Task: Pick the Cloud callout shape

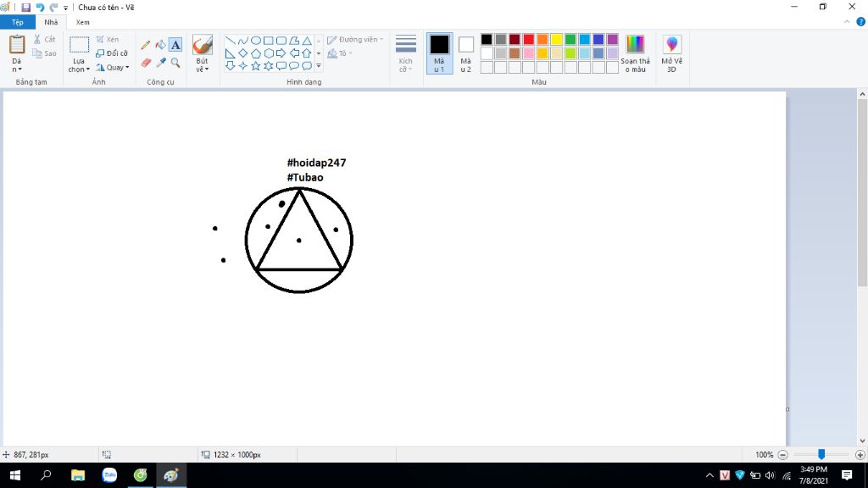Action: pyautogui.click(x=307, y=66)
